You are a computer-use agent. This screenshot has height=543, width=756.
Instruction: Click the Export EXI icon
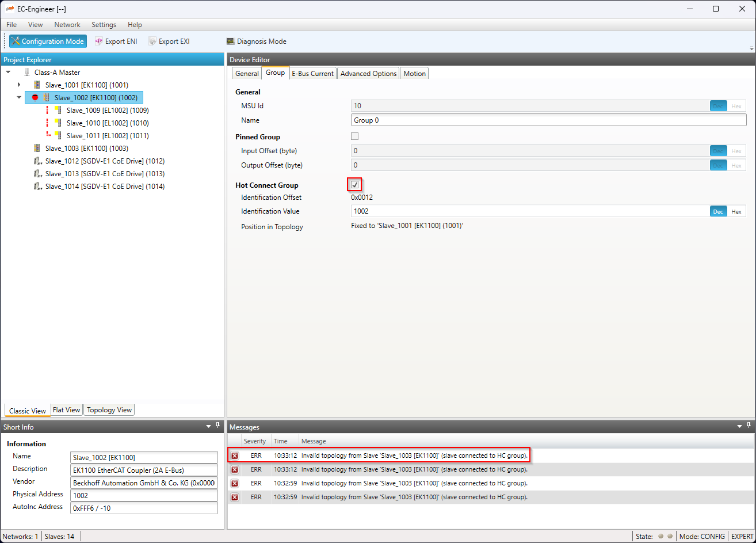point(152,41)
